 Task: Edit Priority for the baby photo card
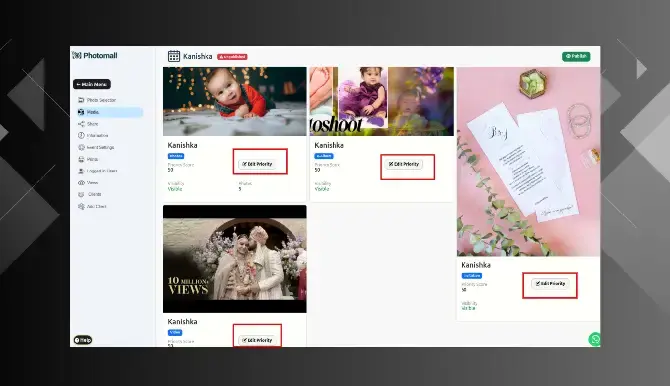coord(257,164)
